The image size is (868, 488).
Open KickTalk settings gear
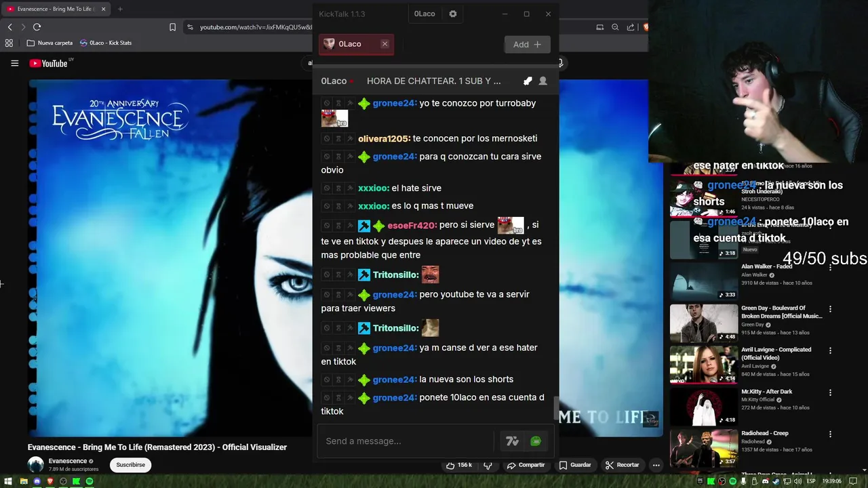coord(453,14)
